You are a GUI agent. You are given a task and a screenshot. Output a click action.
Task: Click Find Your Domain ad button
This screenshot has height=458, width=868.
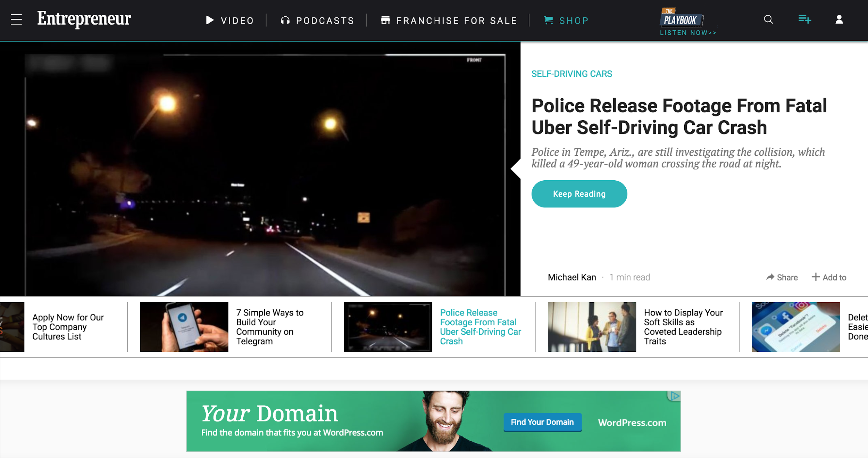tap(542, 422)
